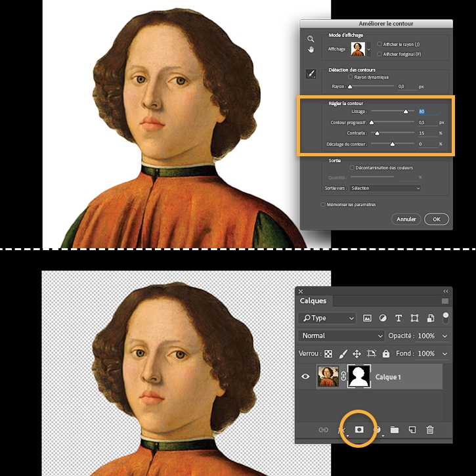Open the Calques panel options menu
Image resolution: width=476 pixels, height=476 pixels.
445,301
